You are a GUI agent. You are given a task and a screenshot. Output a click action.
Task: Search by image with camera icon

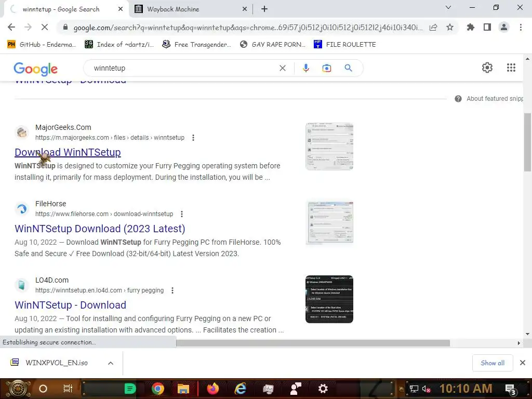tap(327, 68)
